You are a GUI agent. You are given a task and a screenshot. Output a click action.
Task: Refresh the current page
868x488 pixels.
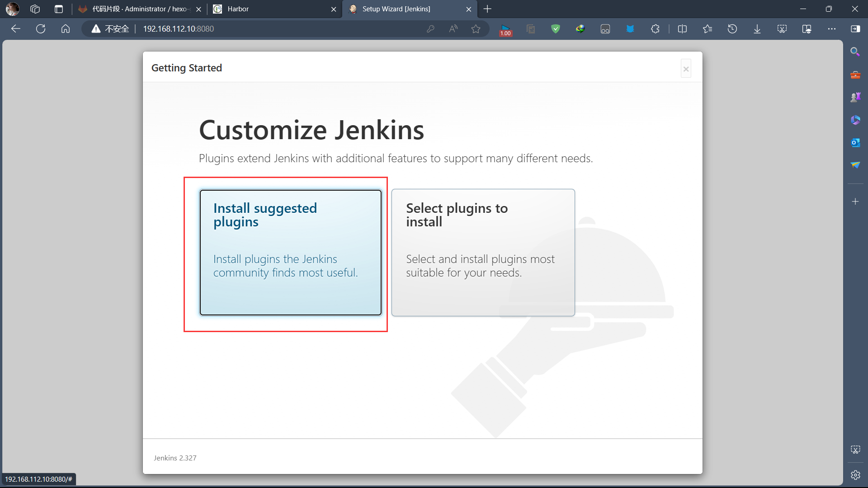(x=41, y=29)
